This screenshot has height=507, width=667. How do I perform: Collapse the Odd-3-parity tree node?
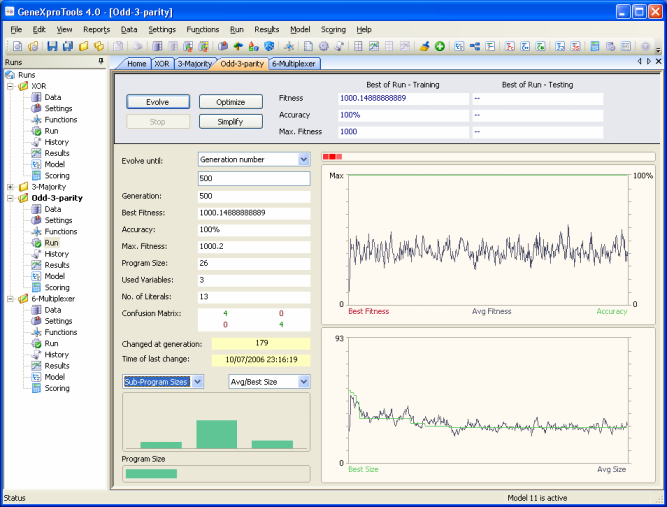point(10,198)
